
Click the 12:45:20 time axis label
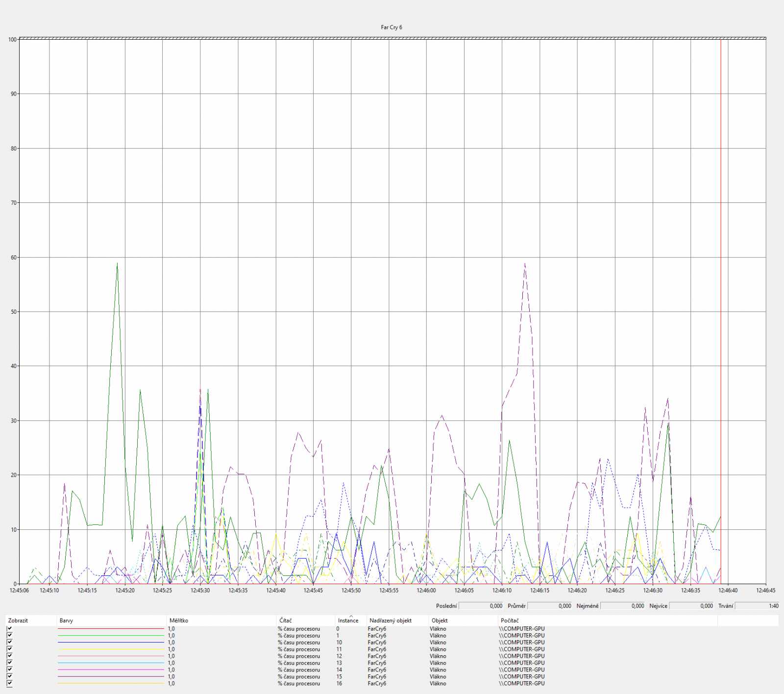[x=125, y=591]
